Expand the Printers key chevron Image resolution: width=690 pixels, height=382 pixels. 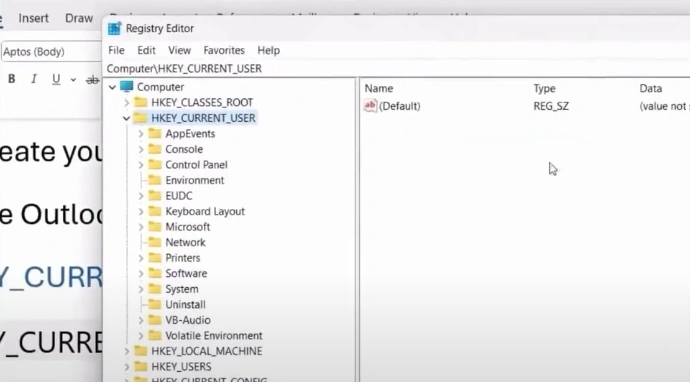[141, 258]
